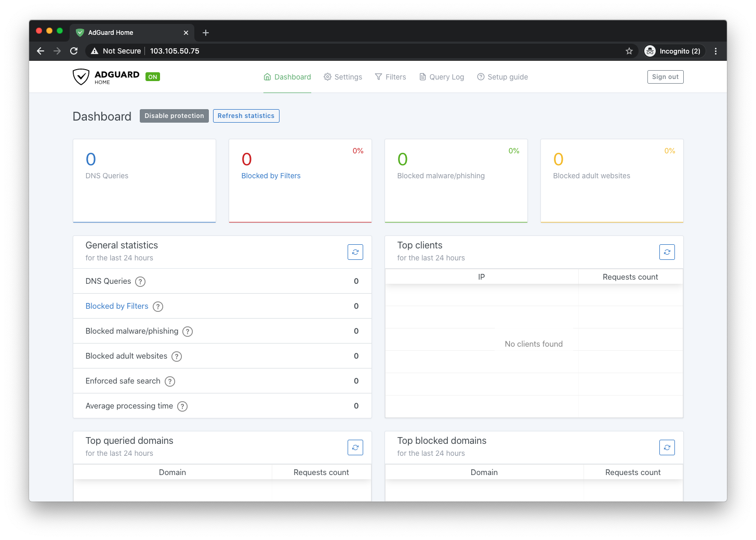
Task: Click the Refresh statistics button
Action: [x=246, y=116]
